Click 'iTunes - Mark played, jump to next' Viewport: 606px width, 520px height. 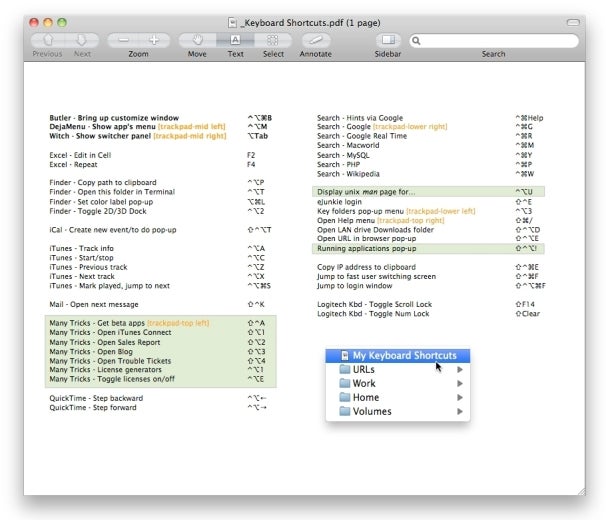pyautogui.click(x=109, y=286)
